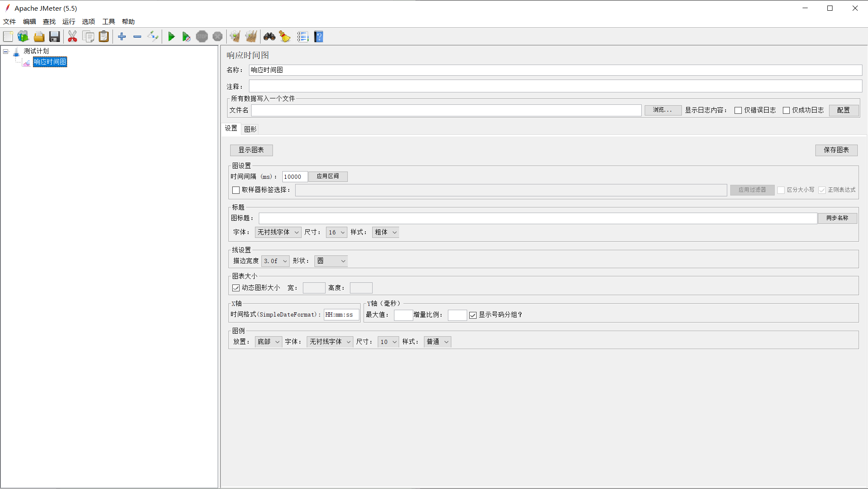Open the legend 样式 普通 dropdown

(437, 342)
